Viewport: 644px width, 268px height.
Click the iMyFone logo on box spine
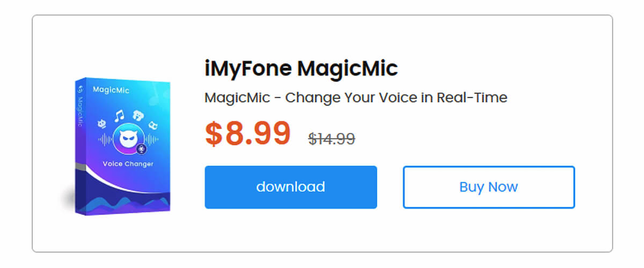pyautogui.click(x=79, y=89)
